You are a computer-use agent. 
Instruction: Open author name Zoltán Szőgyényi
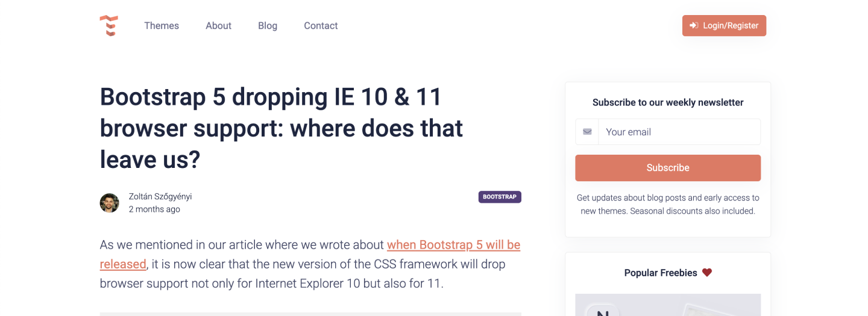point(160,197)
